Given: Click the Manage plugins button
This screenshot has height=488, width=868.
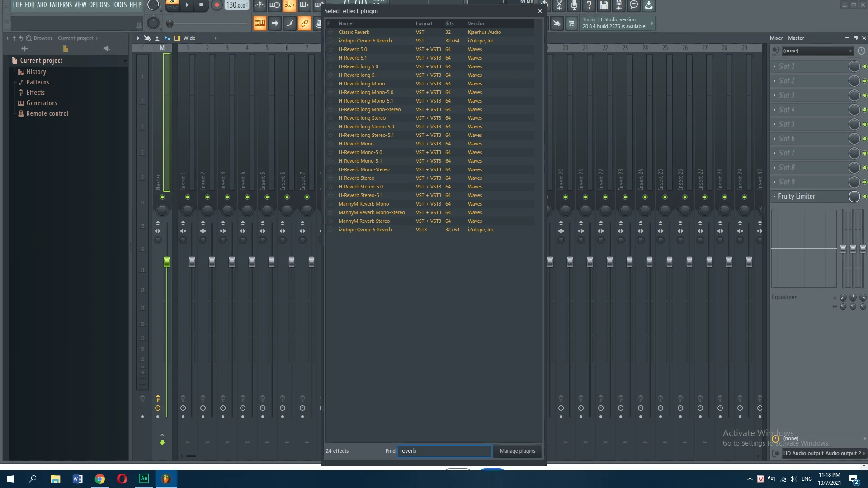Looking at the screenshot, I should pos(517,451).
